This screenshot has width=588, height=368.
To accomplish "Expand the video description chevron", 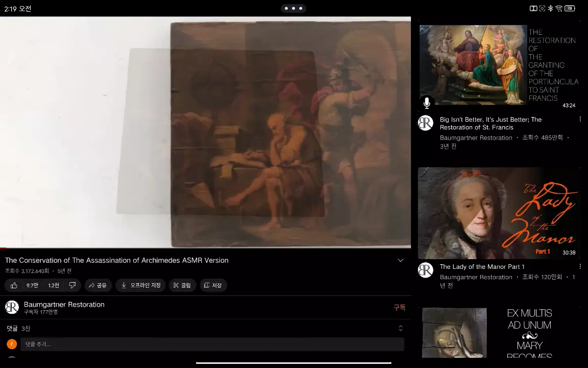I will 401,260.
